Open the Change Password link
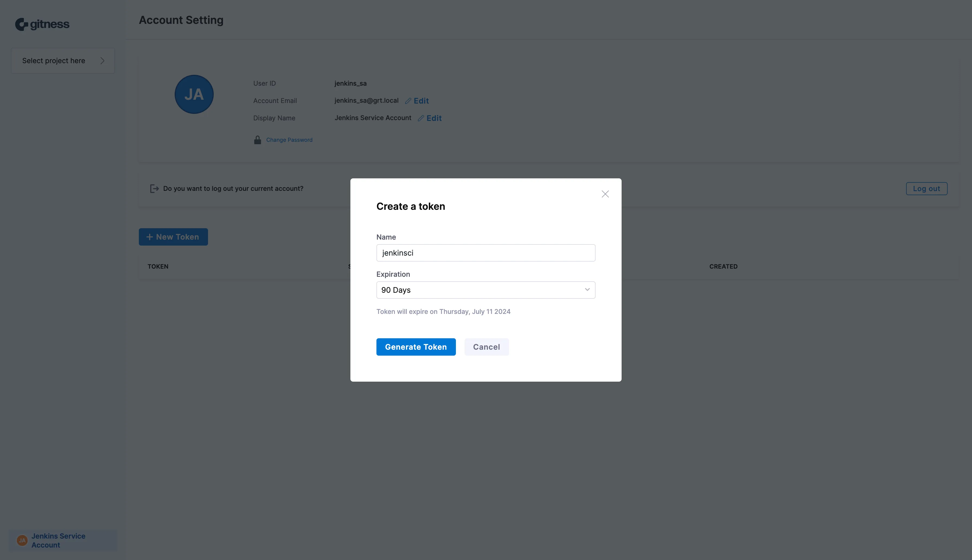Image resolution: width=972 pixels, height=560 pixels. pyautogui.click(x=289, y=140)
